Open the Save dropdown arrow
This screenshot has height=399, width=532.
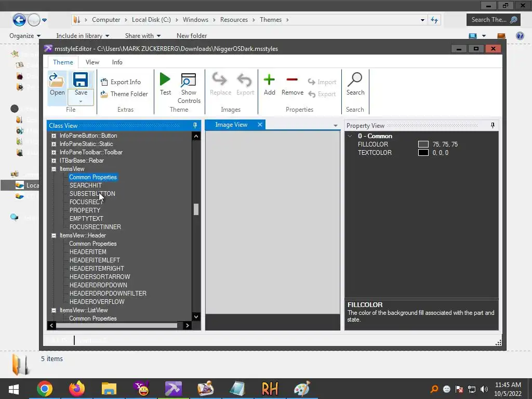click(x=81, y=101)
